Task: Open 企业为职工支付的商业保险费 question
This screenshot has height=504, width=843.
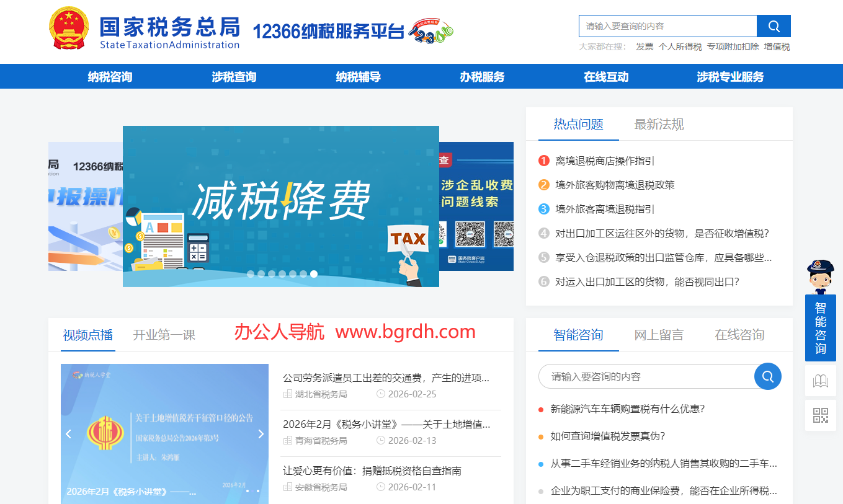Action: point(664,490)
